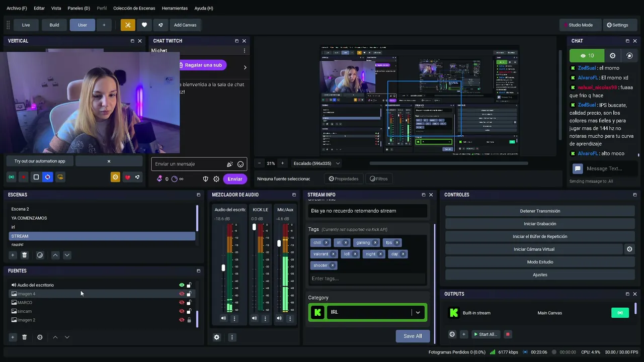Delete selected source with trash icon
The height and width of the screenshot is (362, 644).
pyautogui.click(x=24, y=337)
